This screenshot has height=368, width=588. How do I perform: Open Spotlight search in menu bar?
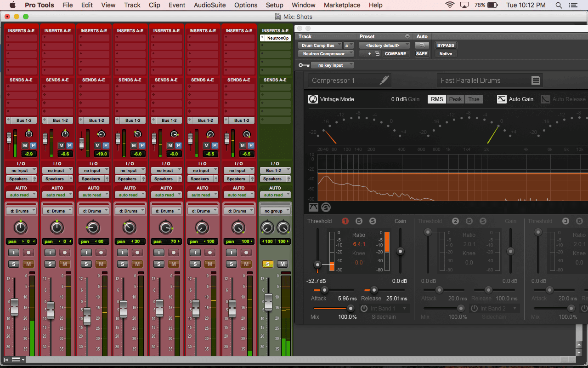[559, 5]
